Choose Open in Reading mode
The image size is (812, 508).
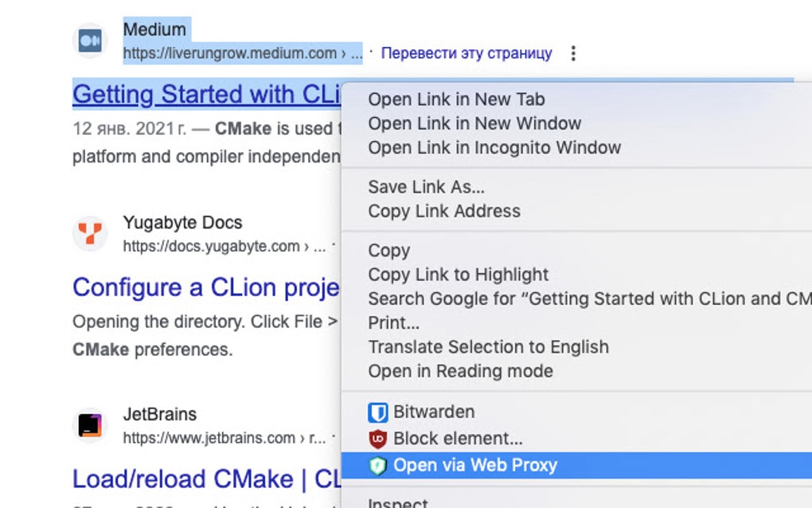click(x=460, y=371)
